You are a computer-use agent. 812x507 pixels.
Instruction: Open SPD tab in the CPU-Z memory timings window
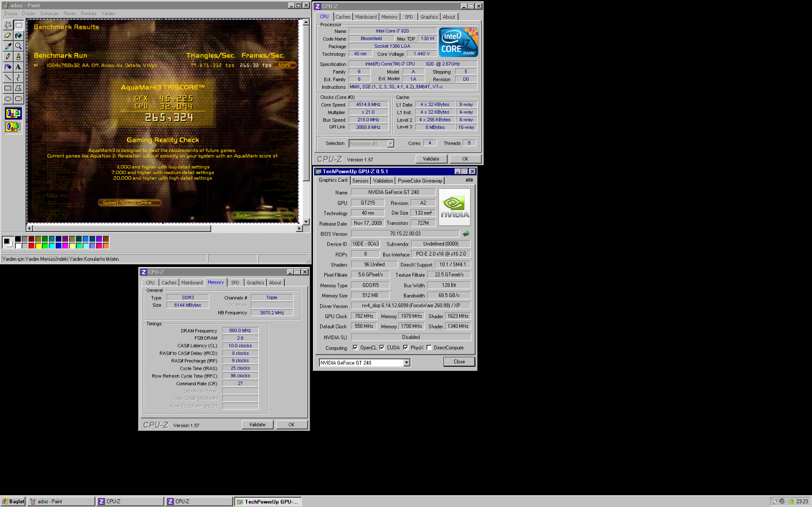[x=235, y=283]
